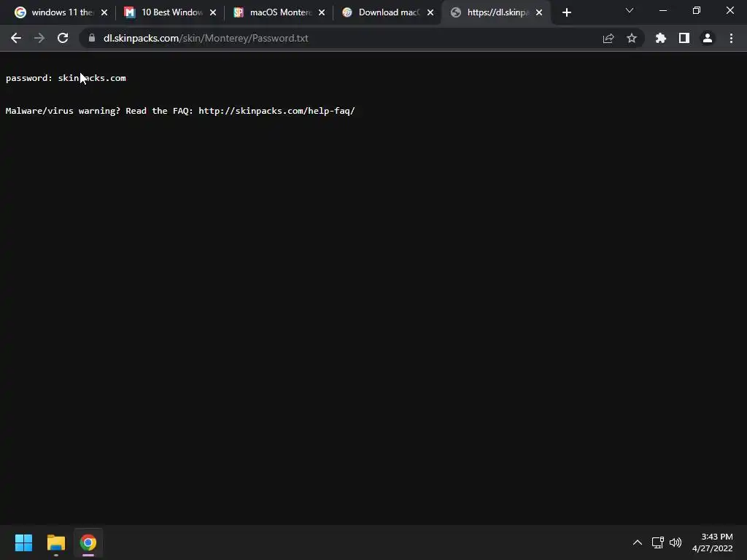
Task: Go back to the previous page
Action: click(x=16, y=38)
